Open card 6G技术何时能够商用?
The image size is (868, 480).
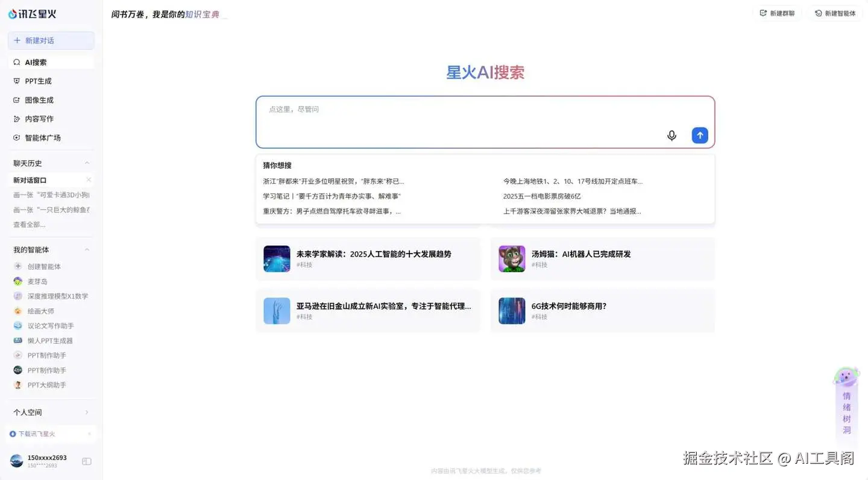[x=603, y=311]
